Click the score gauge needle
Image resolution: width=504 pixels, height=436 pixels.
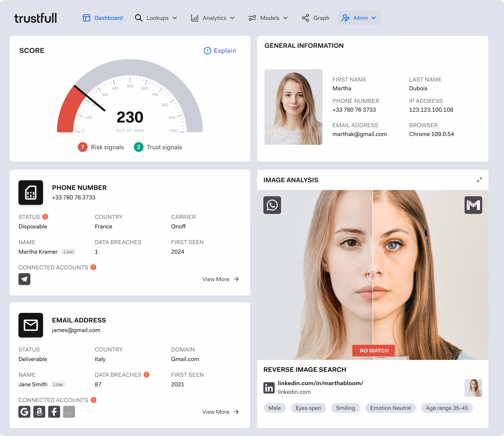[x=89, y=98]
